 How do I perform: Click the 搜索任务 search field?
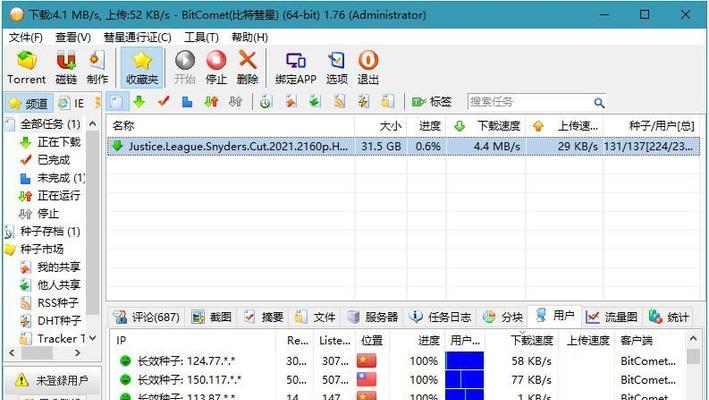click(x=530, y=102)
